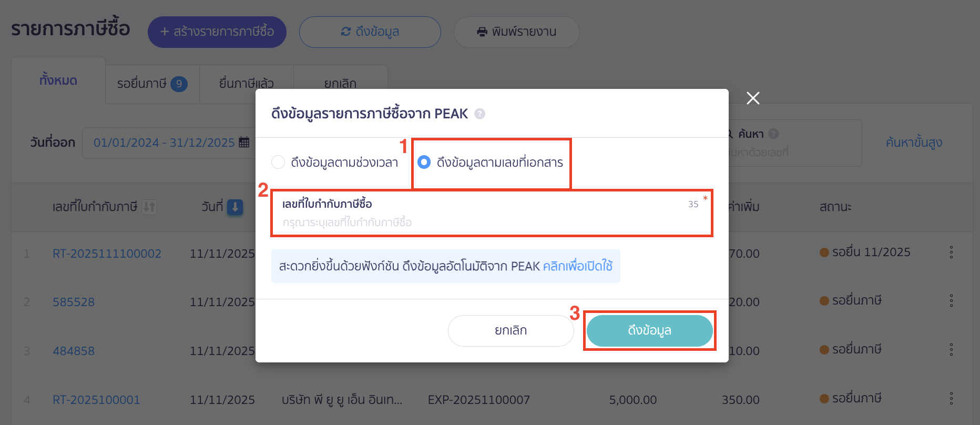This screenshot has width=980, height=425.
Task: Select the ดึงข้อมูลตามช่วงเวลา radio option
Action: tap(278, 162)
